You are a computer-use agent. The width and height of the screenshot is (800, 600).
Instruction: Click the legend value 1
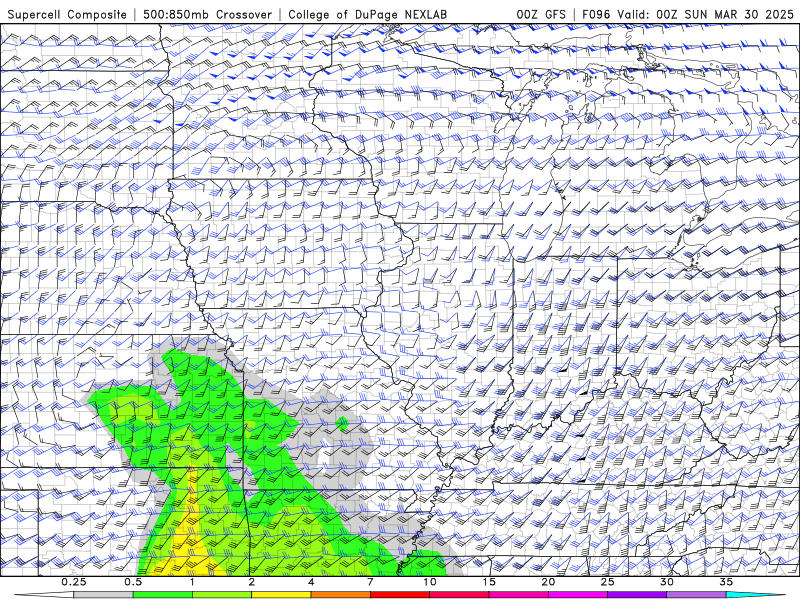192,582
